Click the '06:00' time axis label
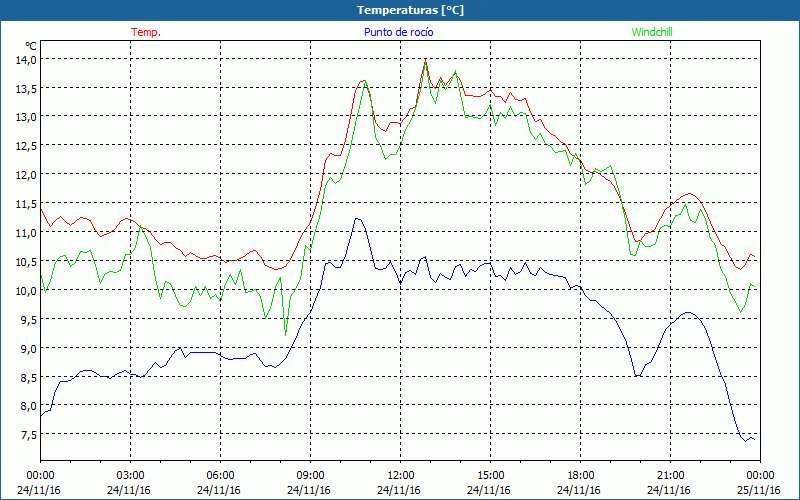The width and height of the screenshot is (800, 500). pyautogui.click(x=220, y=476)
